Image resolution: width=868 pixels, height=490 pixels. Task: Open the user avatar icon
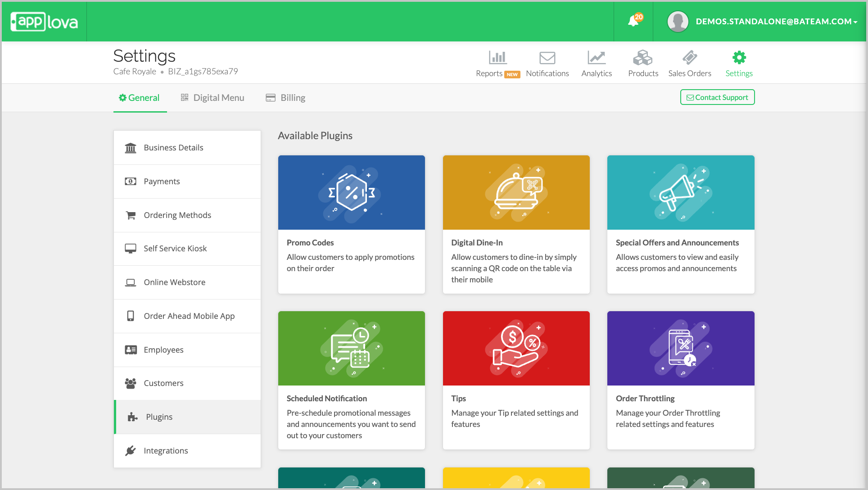click(678, 21)
